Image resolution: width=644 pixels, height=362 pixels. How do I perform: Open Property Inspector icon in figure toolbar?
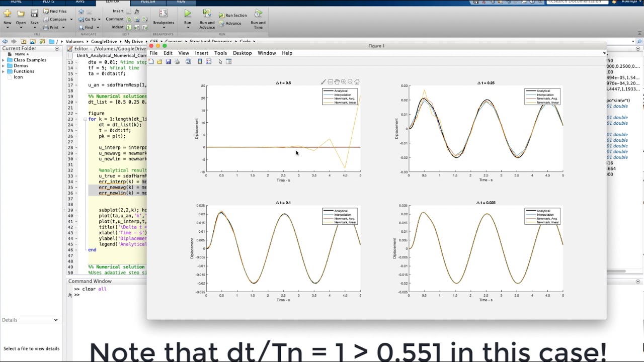(228, 61)
